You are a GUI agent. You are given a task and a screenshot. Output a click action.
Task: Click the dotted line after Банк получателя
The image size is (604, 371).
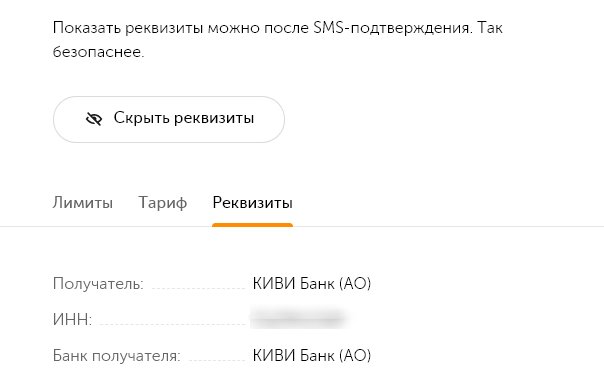216,359
